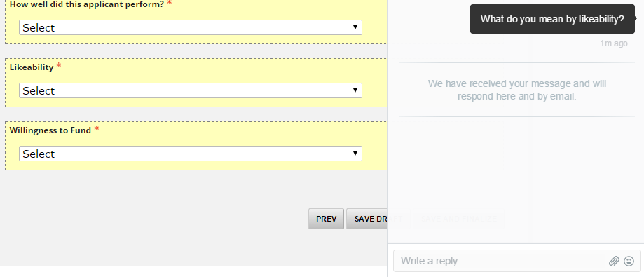Image resolution: width=644 pixels, height=277 pixels.
Task: Click the 'What do you mean by likeability?' message
Action: [x=552, y=19]
